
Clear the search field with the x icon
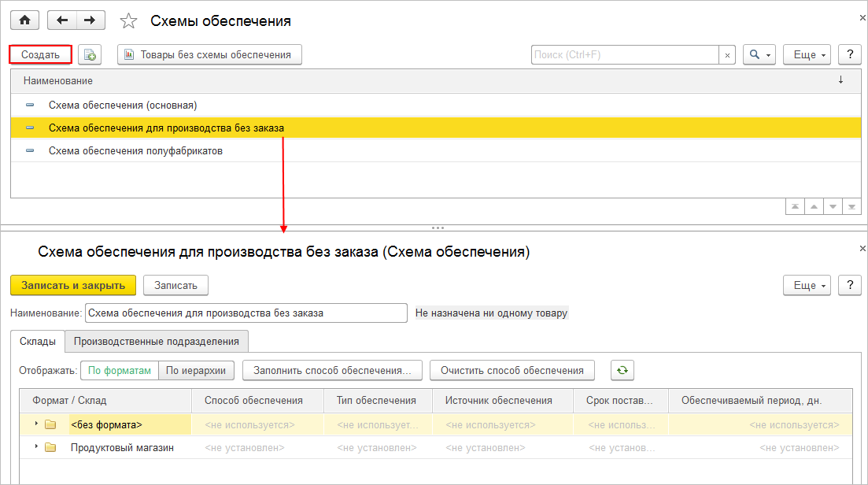727,55
